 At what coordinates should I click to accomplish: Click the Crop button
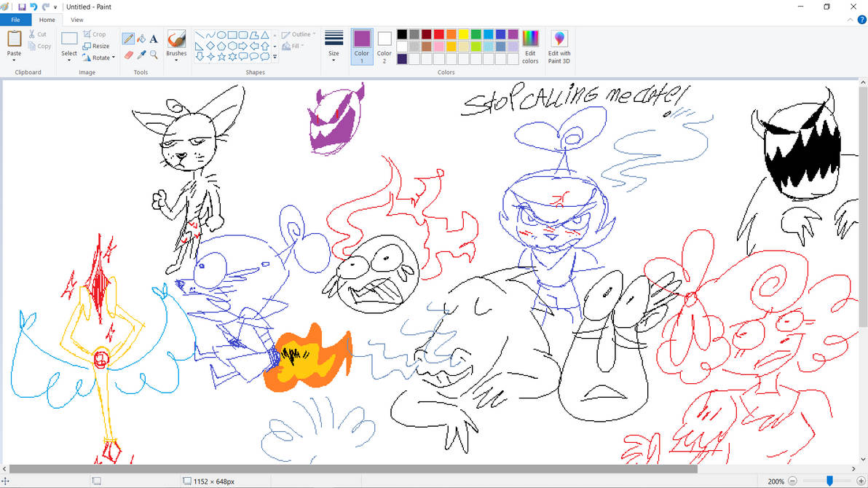pyautogui.click(x=94, y=34)
